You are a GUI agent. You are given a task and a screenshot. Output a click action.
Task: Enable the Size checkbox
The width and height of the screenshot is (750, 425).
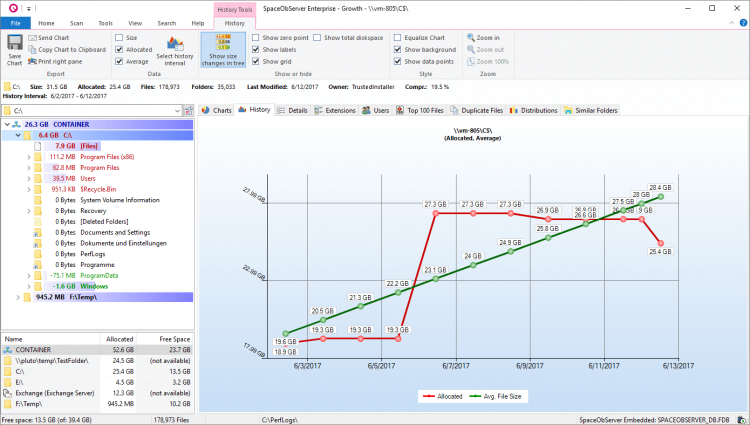click(x=119, y=37)
